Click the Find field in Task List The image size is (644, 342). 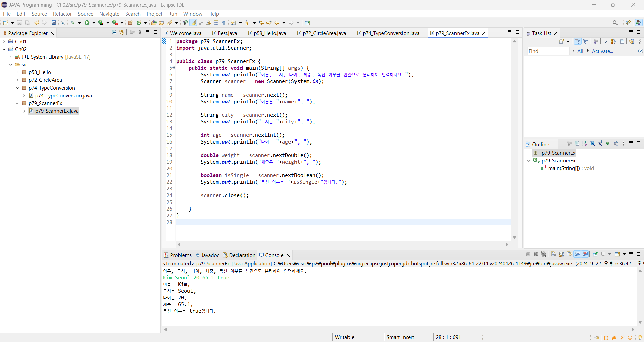(x=548, y=51)
